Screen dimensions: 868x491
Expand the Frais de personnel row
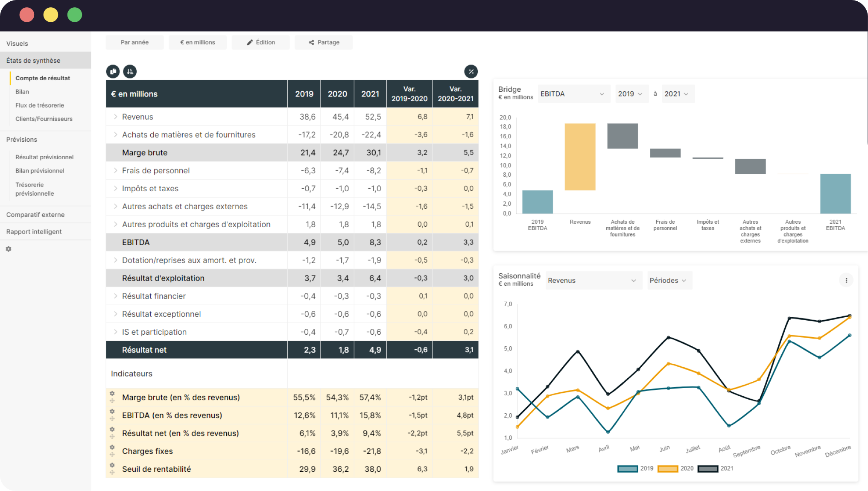point(115,170)
